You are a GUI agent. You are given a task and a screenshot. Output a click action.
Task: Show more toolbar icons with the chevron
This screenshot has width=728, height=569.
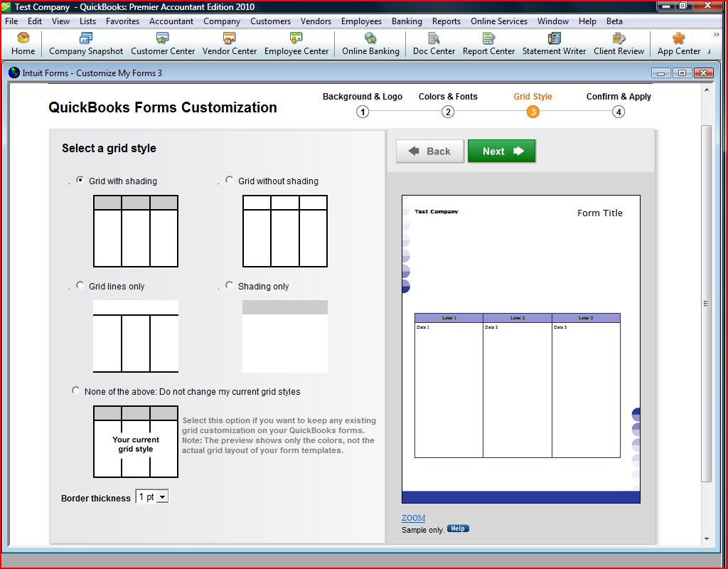click(x=717, y=35)
